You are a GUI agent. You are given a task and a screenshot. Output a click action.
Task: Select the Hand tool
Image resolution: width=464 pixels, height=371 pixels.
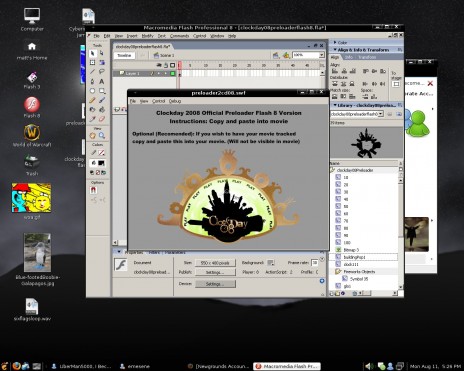point(93,135)
